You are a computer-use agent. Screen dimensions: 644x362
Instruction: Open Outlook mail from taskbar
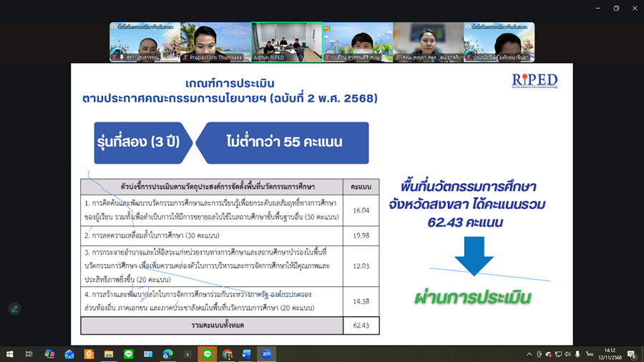[69, 354]
